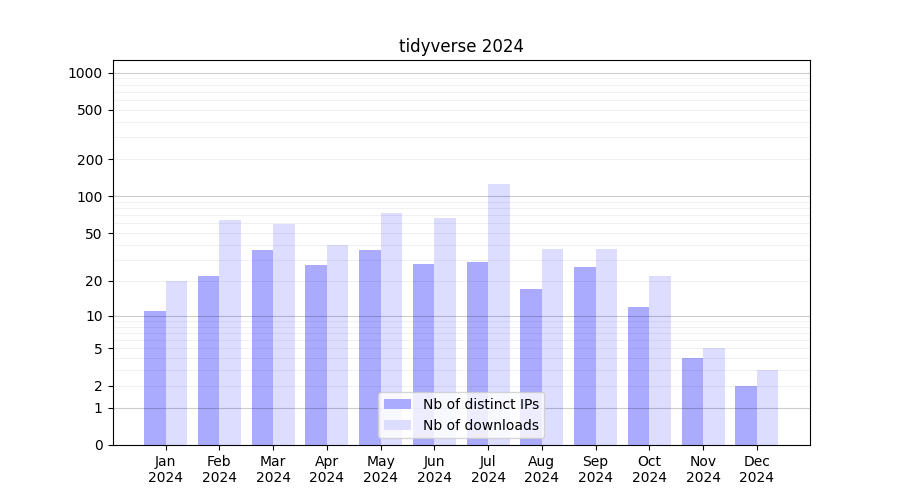Select the 'Nb of downloads' legend label

click(480, 425)
